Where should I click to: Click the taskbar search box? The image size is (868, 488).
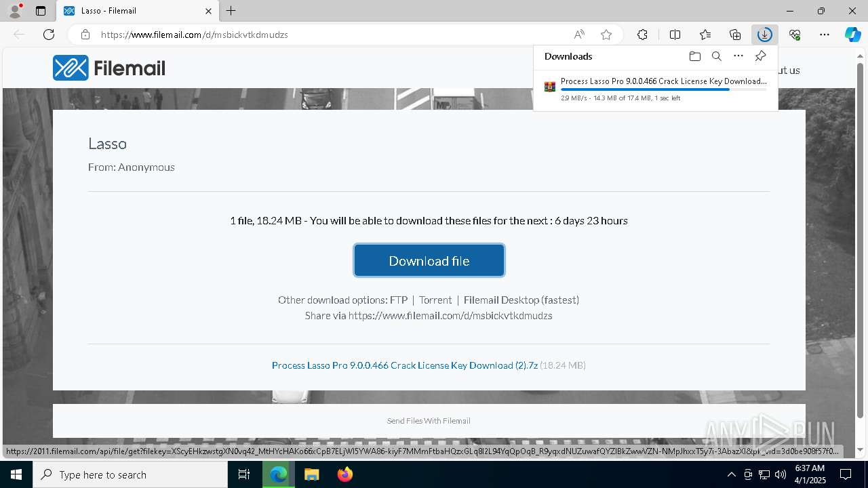(130, 474)
